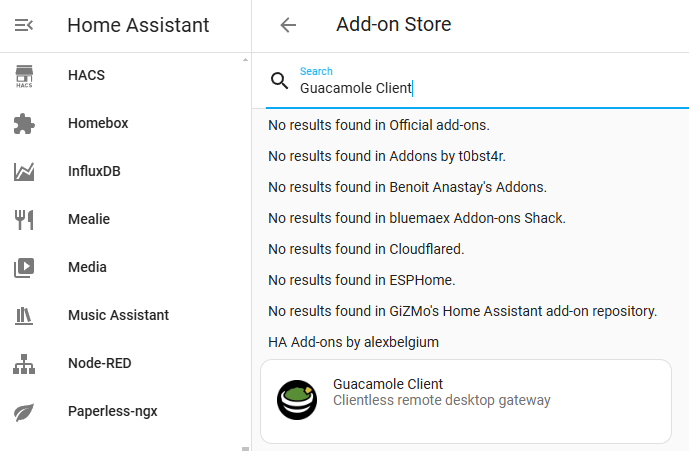Viewport: 689px width, 451px height.
Task: Click the Mealie fork and knife icon
Action: [x=24, y=220]
